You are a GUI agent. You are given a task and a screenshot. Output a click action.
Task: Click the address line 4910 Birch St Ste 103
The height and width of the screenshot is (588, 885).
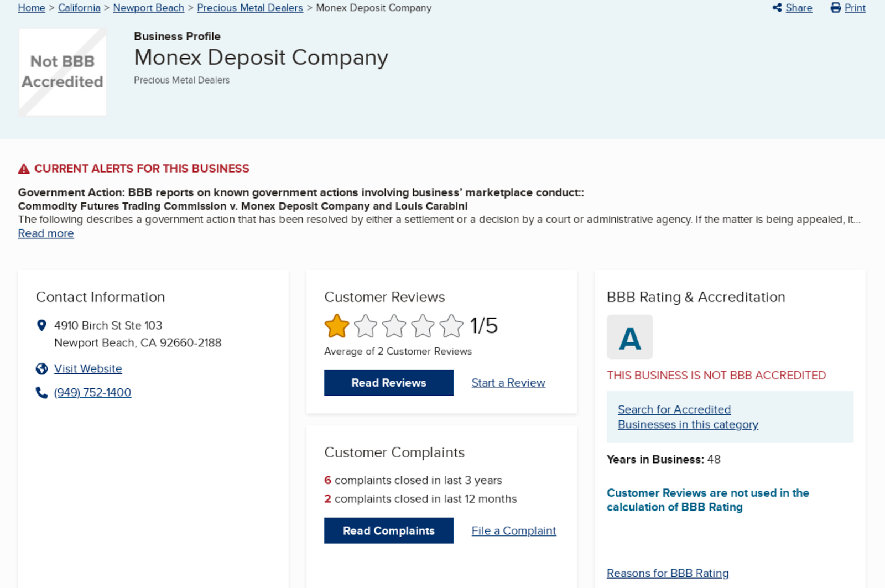click(108, 326)
